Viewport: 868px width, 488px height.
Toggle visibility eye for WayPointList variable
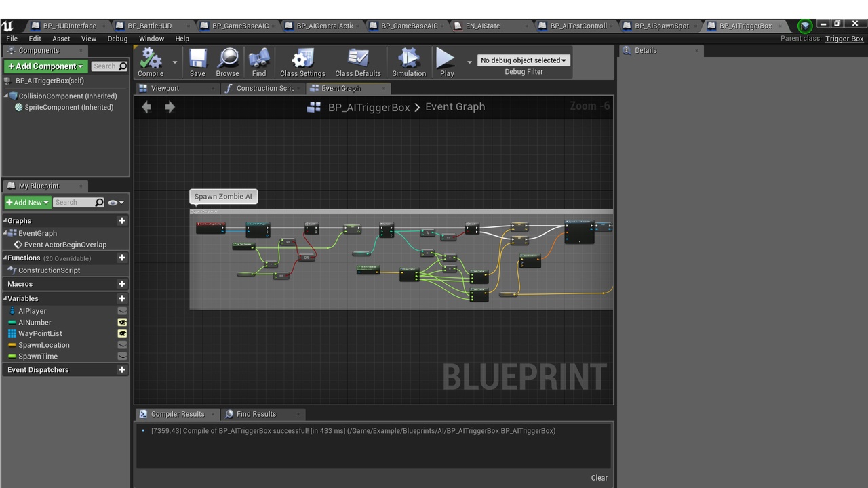122,334
